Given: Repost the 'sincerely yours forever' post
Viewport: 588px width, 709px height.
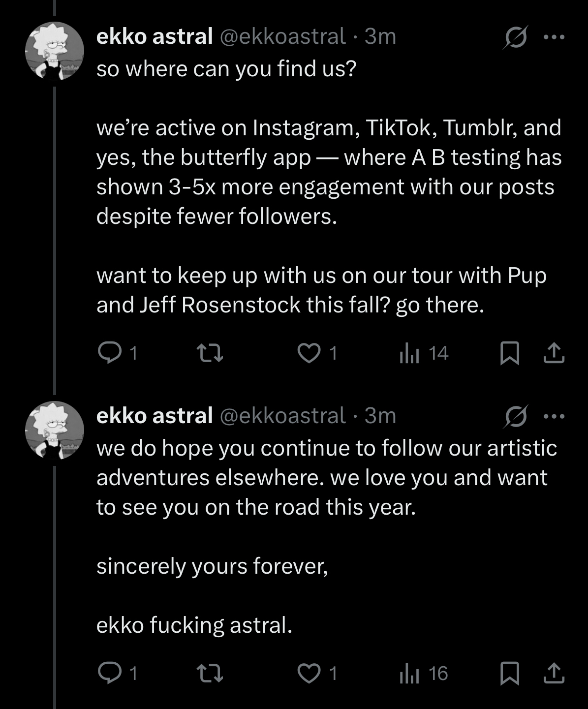Looking at the screenshot, I should pos(210,673).
